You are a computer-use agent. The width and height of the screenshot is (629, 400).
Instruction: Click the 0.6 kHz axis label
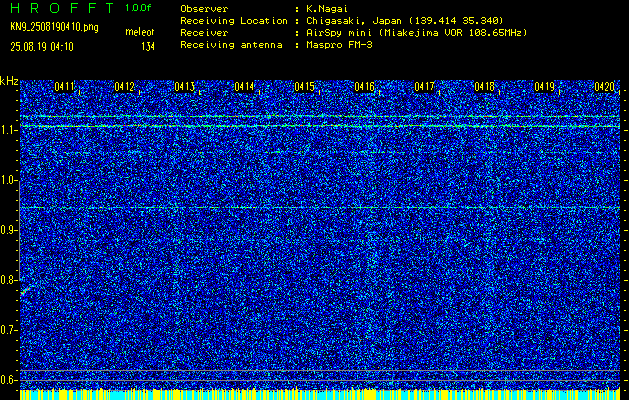(8, 380)
